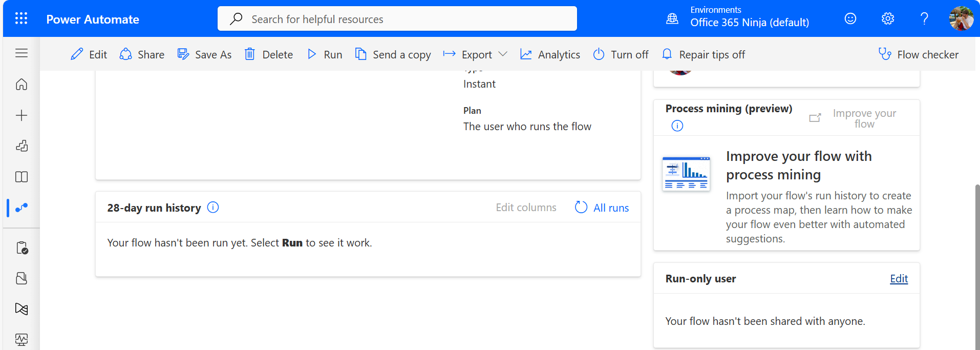Screen dimensions: 980x350
Task: Click the process mining illustration thumbnail
Action: (x=686, y=174)
